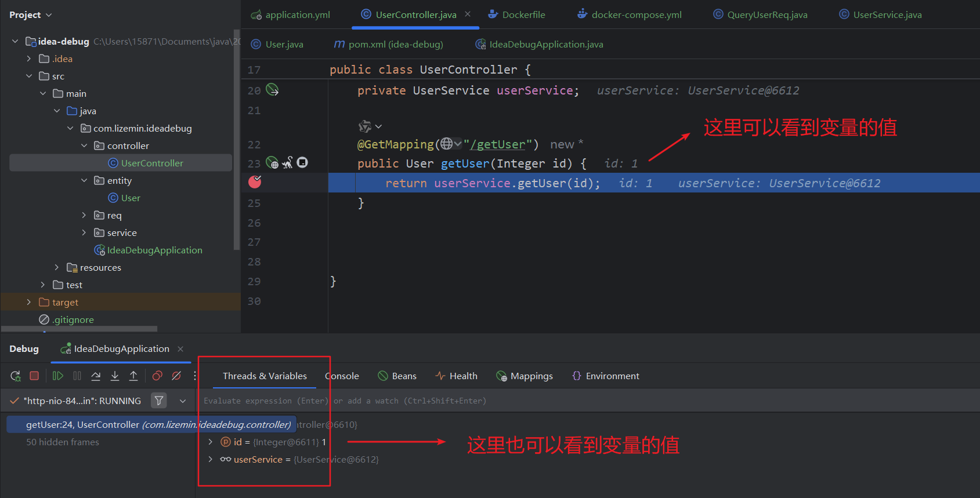Toggle Mute Breakpoints in debug toolbar
This screenshot has width=980, height=498.
click(x=176, y=376)
